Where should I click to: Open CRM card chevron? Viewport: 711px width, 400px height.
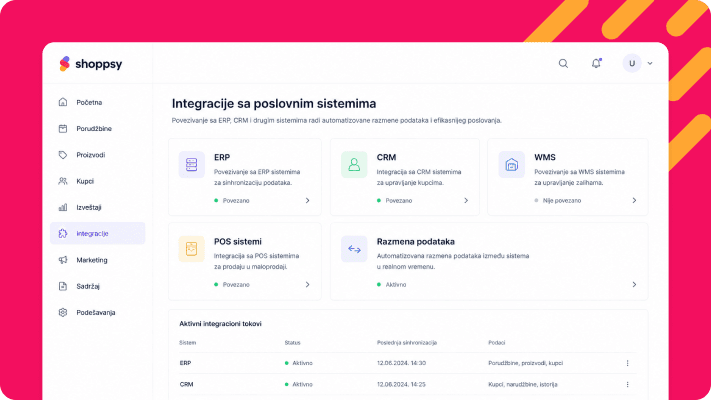click(x=466, y=200)
